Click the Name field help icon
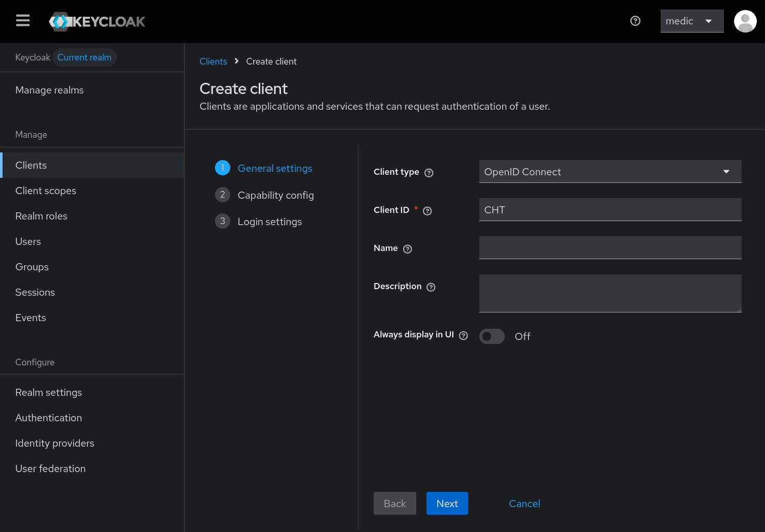Viewport: 765px width, 532px height. tap(408, 249)
